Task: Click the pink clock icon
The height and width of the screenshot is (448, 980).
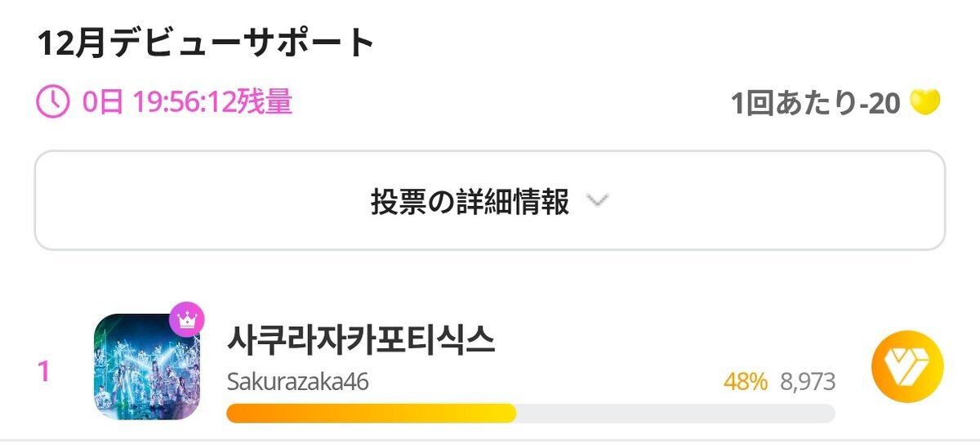Action: click(54, 103)
